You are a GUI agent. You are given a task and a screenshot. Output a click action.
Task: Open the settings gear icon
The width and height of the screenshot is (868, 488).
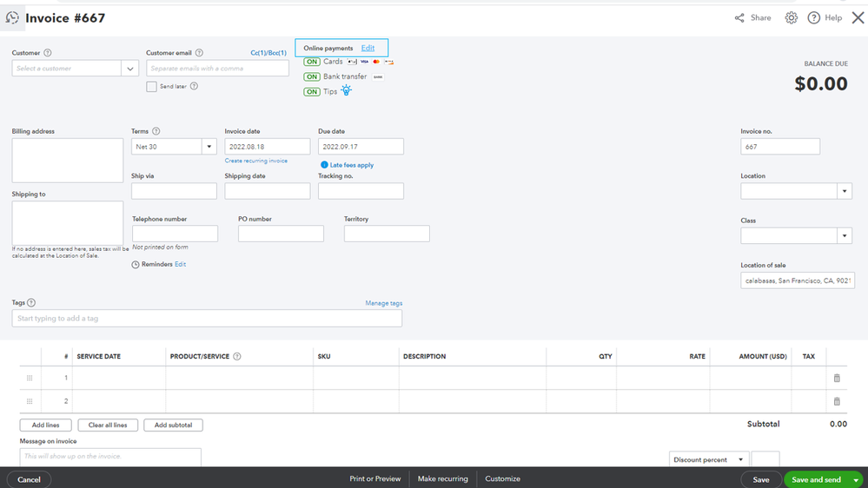791,18
